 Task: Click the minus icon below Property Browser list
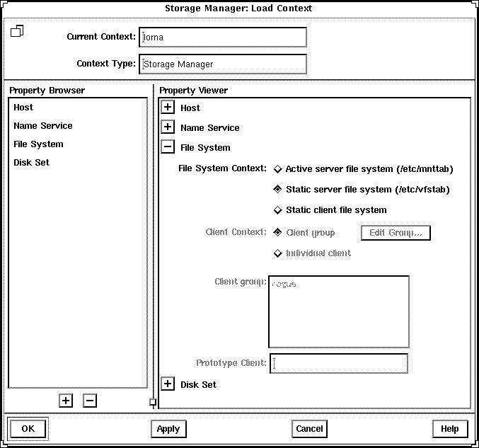pyautogui.click(x=90, y=401)
